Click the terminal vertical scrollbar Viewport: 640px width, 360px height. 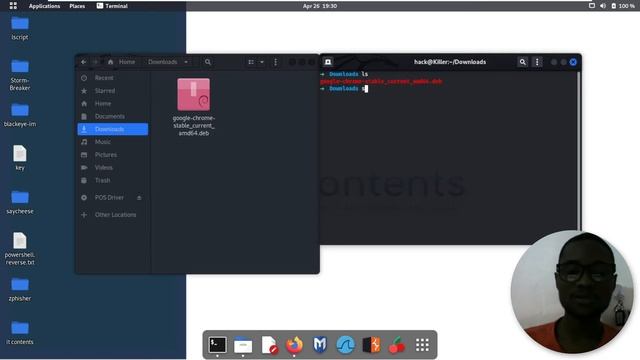578,151
